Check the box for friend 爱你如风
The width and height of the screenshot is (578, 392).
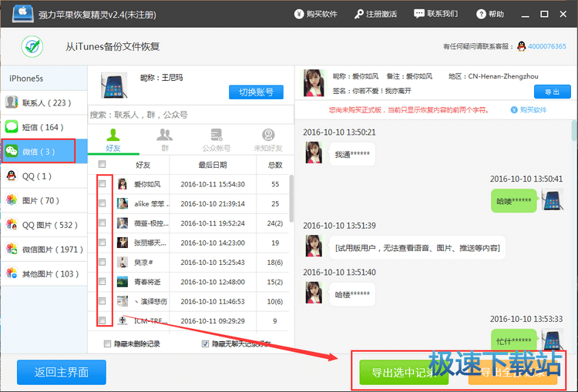(102, 184)
